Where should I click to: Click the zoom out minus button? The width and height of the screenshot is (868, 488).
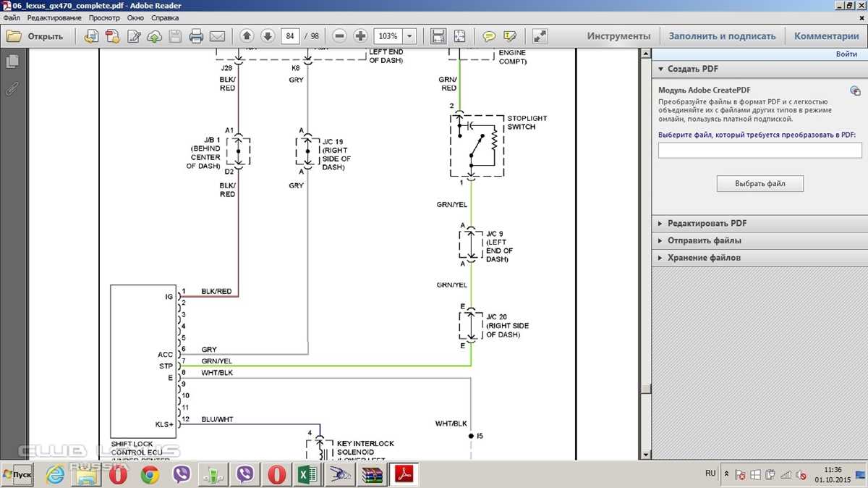click(340, 35)
